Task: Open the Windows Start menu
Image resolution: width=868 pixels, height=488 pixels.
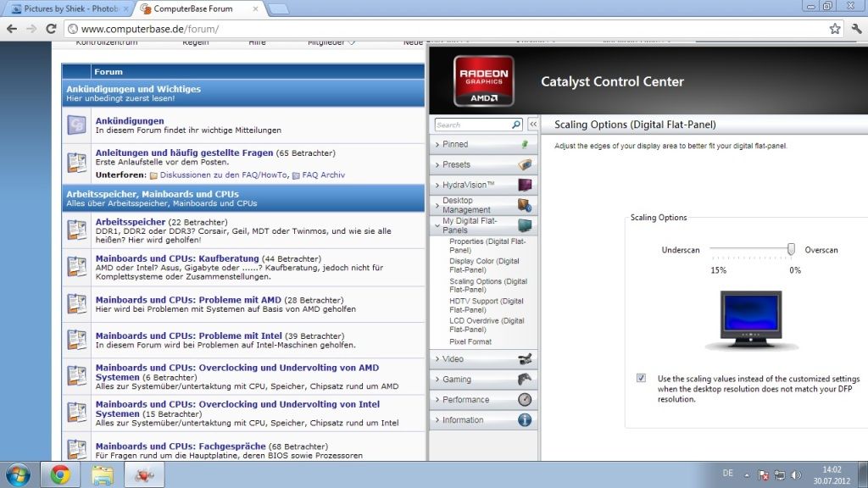Action: 18,475
